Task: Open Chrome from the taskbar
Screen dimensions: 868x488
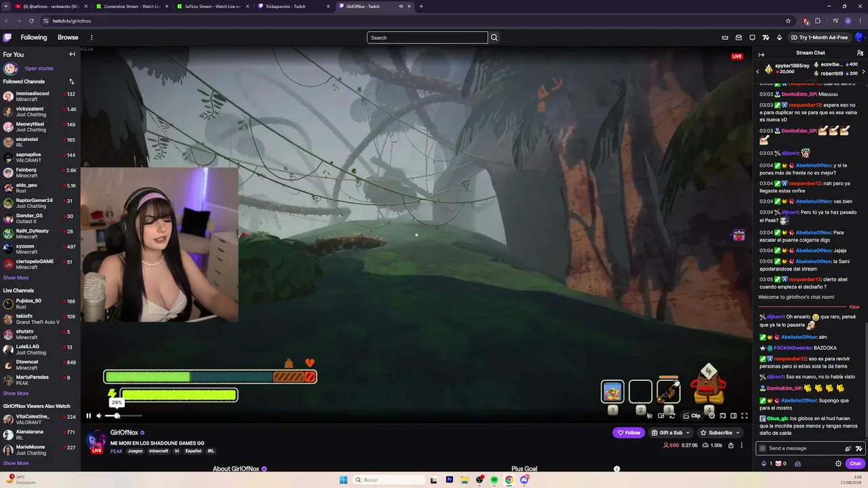Action: tap(509, 480)
